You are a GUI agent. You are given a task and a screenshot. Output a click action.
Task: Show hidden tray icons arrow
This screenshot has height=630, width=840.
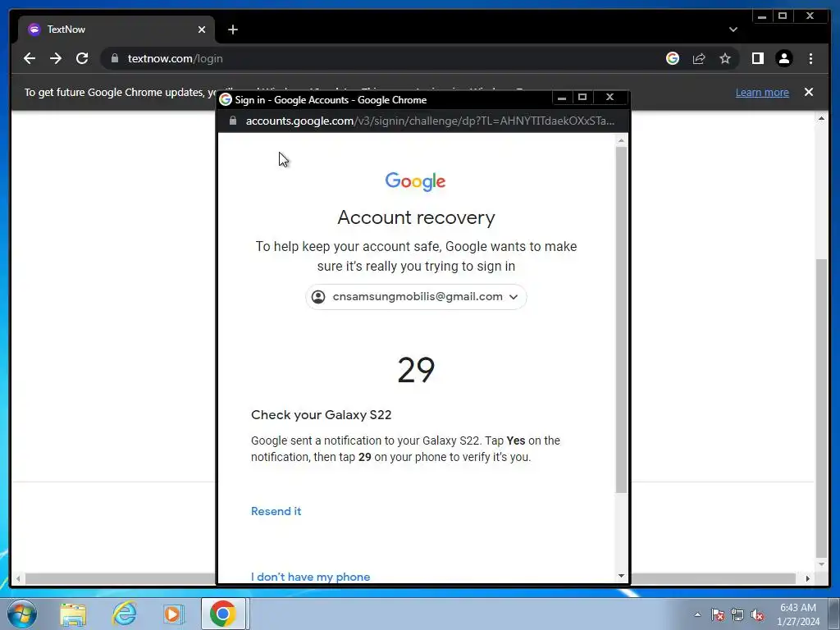(697, 614)
